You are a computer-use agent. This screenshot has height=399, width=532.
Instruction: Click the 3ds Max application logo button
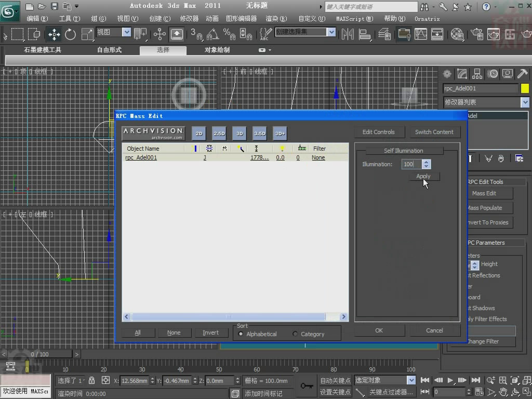tap(9, 12)
